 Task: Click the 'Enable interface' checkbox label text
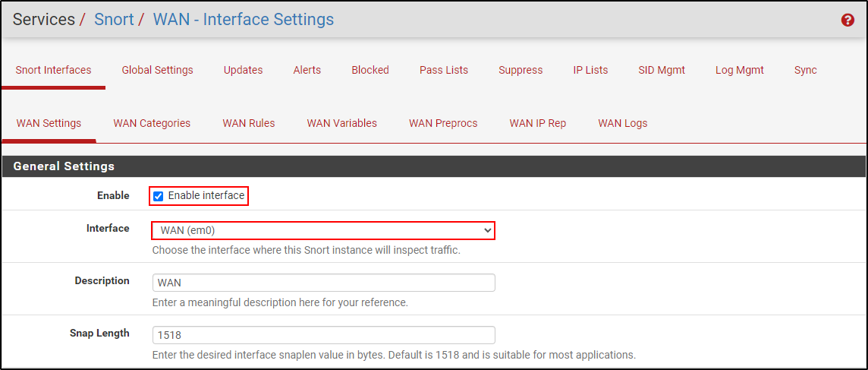[x=206, y=196]
